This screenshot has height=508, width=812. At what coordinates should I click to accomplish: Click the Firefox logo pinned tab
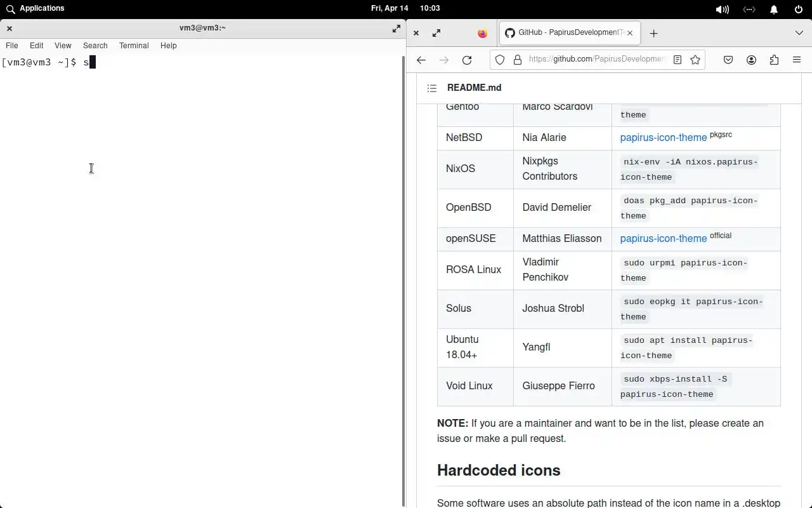click(x=482, y=34)
